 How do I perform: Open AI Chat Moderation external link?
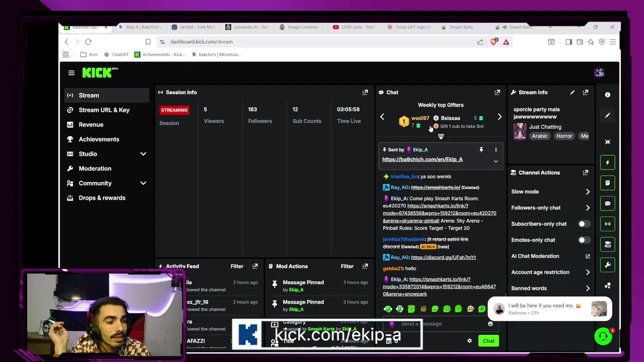[x=588, y=256]
